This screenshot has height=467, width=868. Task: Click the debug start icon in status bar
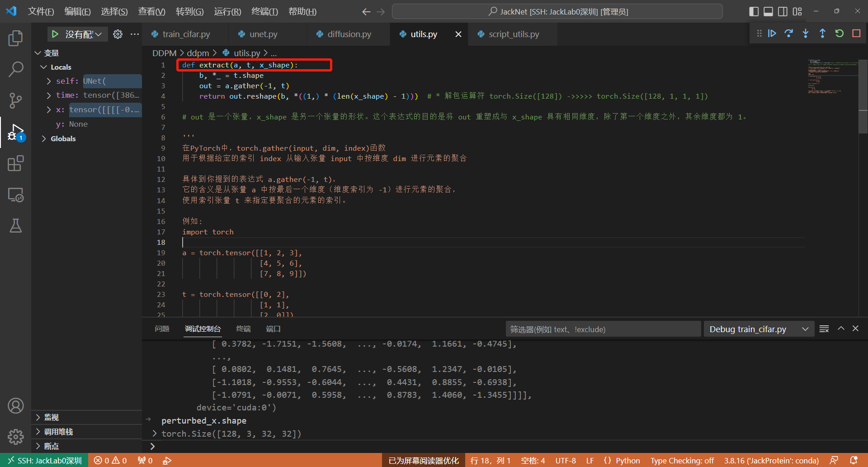click(167, 461)
